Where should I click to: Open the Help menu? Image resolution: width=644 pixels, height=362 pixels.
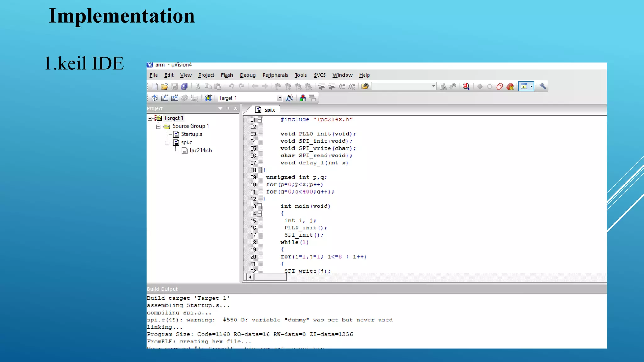tap(364, 75)
